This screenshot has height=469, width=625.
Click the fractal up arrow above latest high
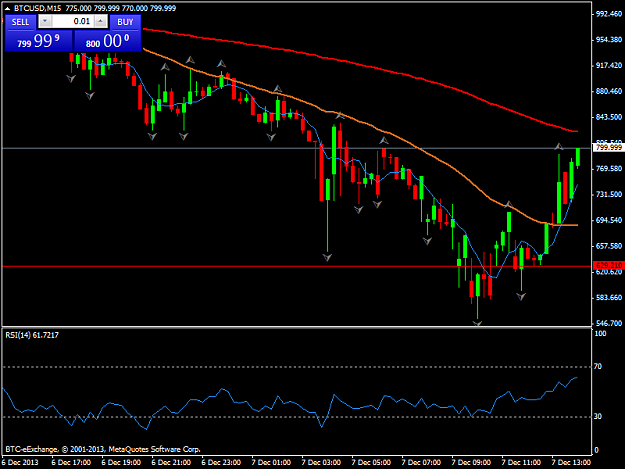coord(559,146)
